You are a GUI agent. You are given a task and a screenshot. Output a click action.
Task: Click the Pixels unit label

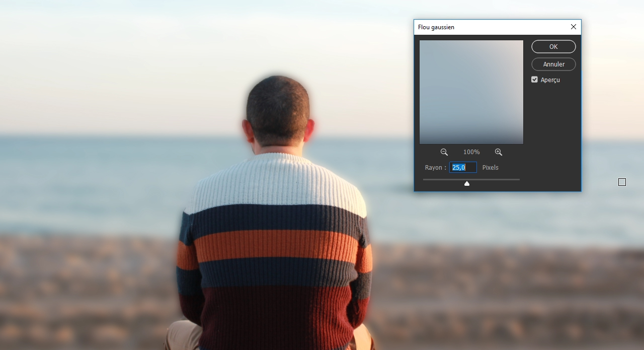tap(491, 167)
